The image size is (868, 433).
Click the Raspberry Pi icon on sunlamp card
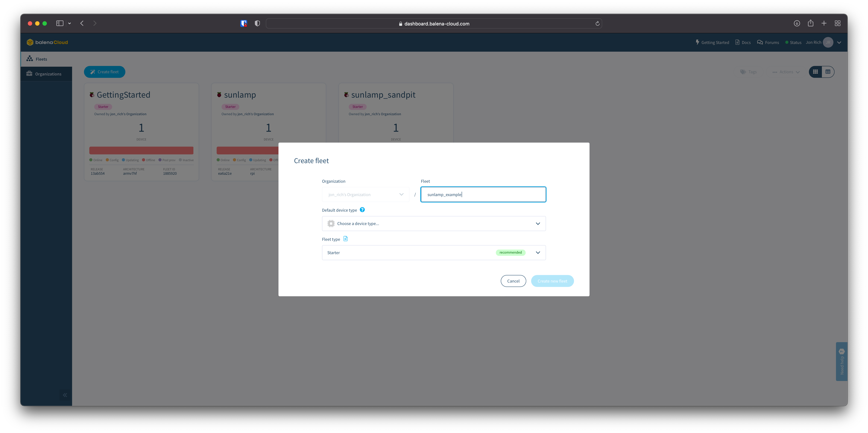pyautogui.click(x=219, y=95)
